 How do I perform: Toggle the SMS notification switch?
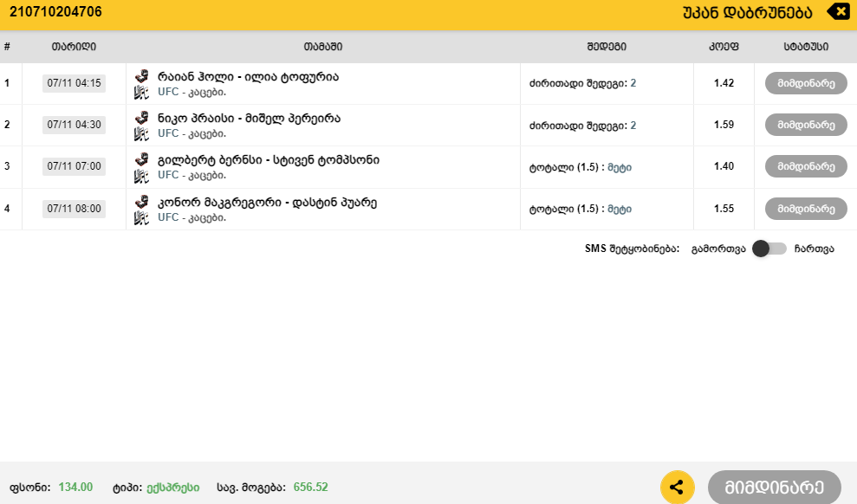tap(769, 249)
